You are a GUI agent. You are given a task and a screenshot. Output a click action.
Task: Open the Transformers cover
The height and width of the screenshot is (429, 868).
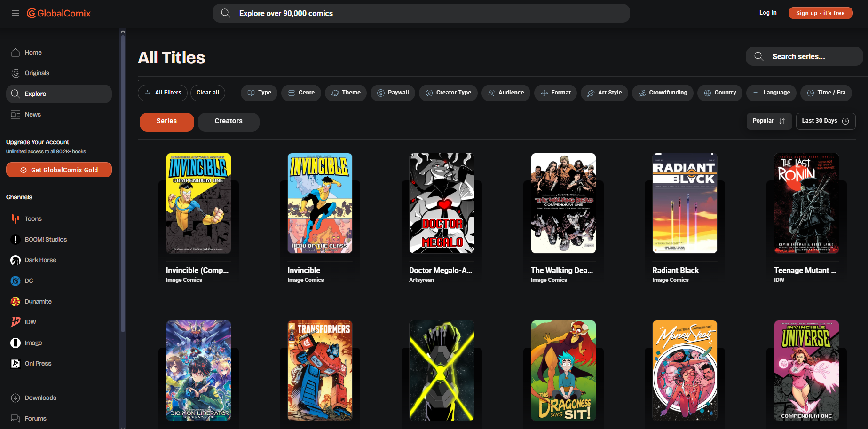coord(320,371)
